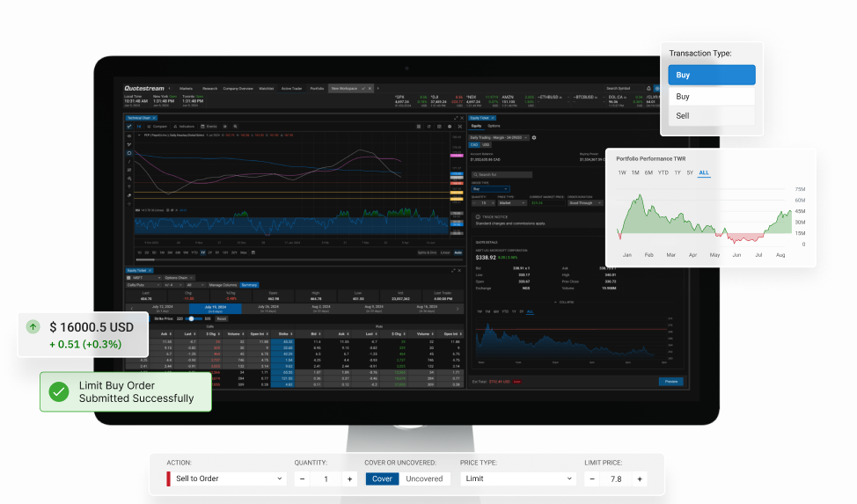Select 6M in Portfolio Performance TWR
The height and width of the screenshot is (504, 857).
pos(648,172)
